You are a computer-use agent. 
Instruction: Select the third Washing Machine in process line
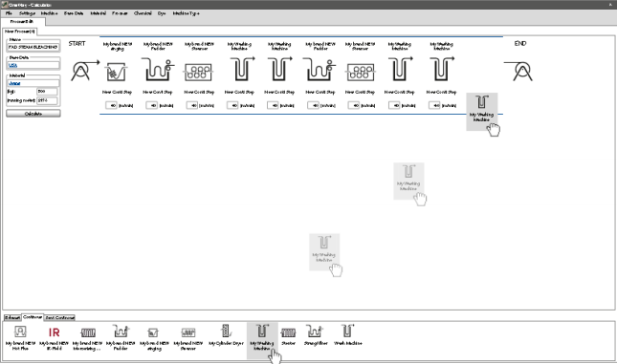400,69
